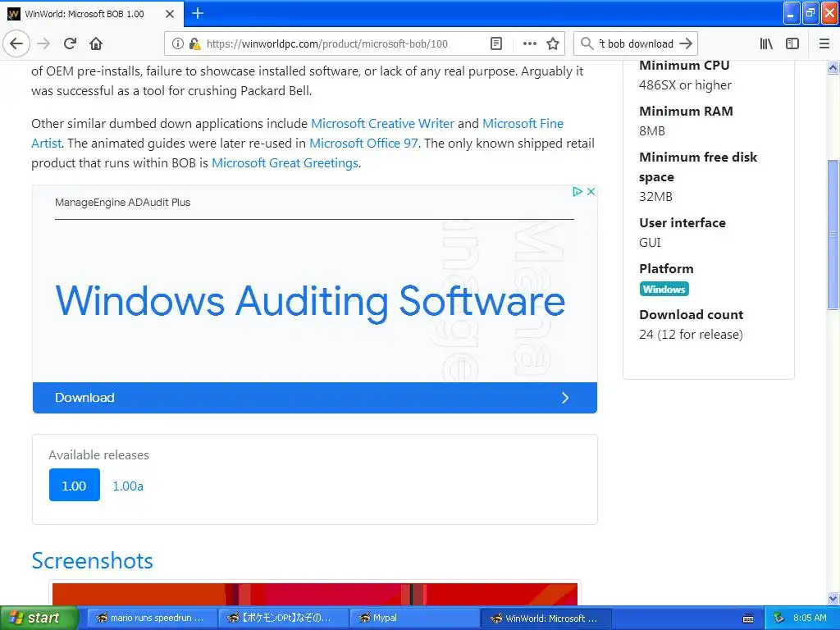Screen dimensions: 840x630
Task: Click the ad's right chevron arrow
Action: coord(565,398)
